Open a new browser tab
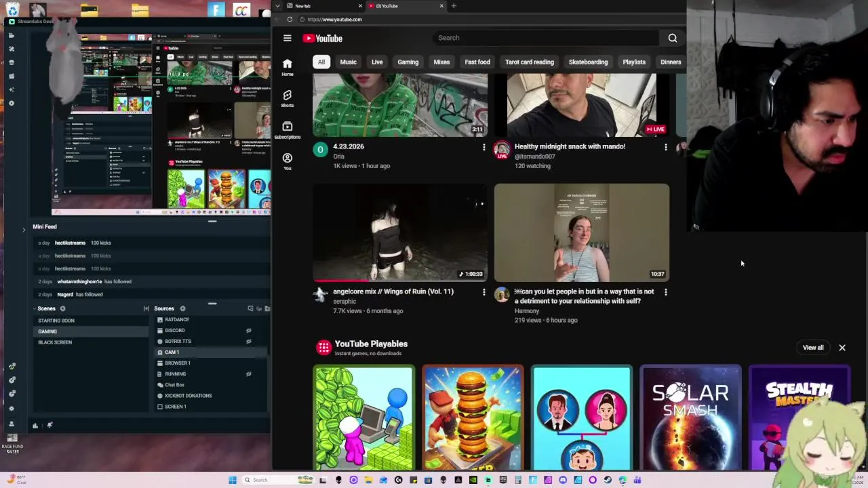The image size is (868, 488). click(454, 5)
